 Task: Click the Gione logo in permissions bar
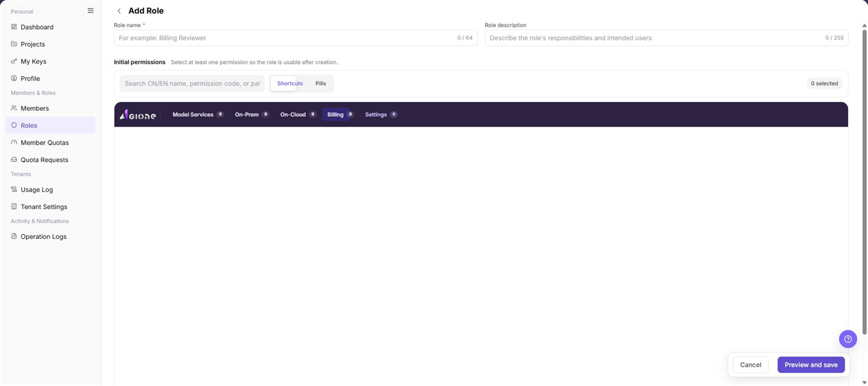coord(138,114)
